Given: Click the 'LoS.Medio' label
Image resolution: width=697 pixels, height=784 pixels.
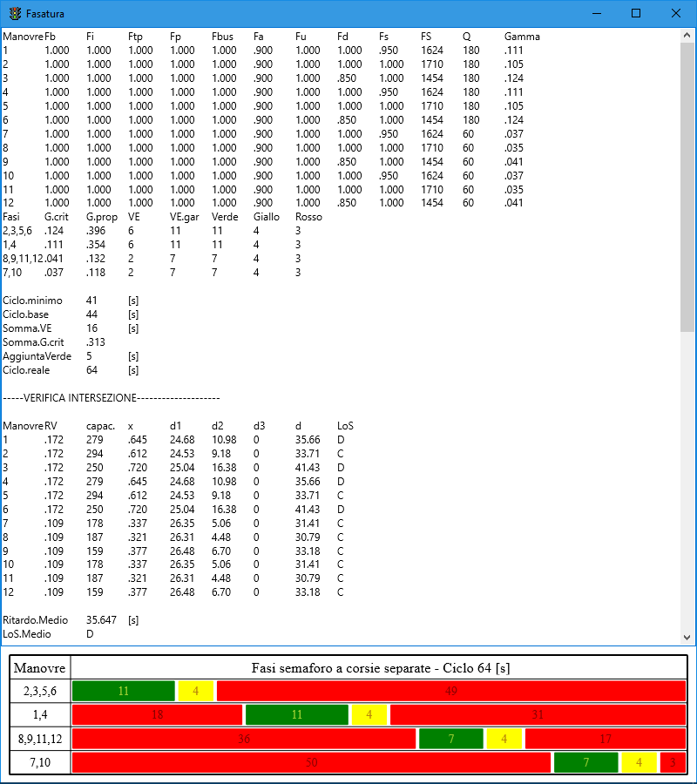Looking at the screenshot, I should 26,634.
